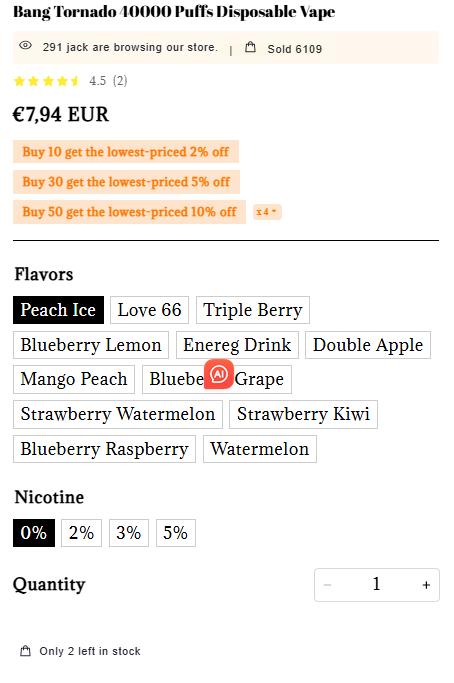Select 2% nicotine option
This screenshot has height=683, width=454.
coord(81,533)
